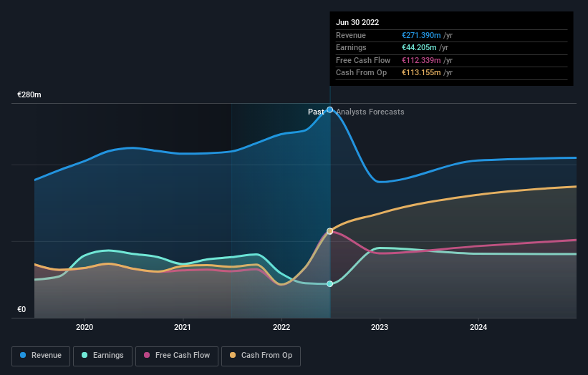The width and height of the screenshot is (588, 375).
Task: Select the Cash From Op data point marker
Action: tap(329, 231)
